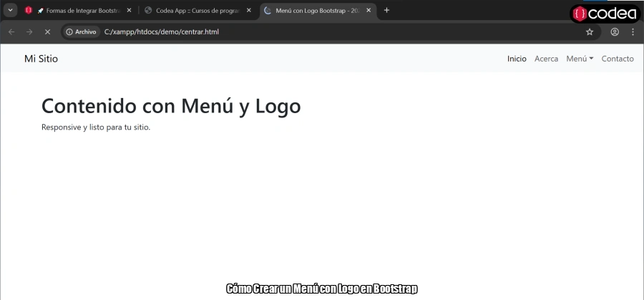The image size is (644, 300).
Task: Click the Archivo site info chip
Action: click(82, 32)
